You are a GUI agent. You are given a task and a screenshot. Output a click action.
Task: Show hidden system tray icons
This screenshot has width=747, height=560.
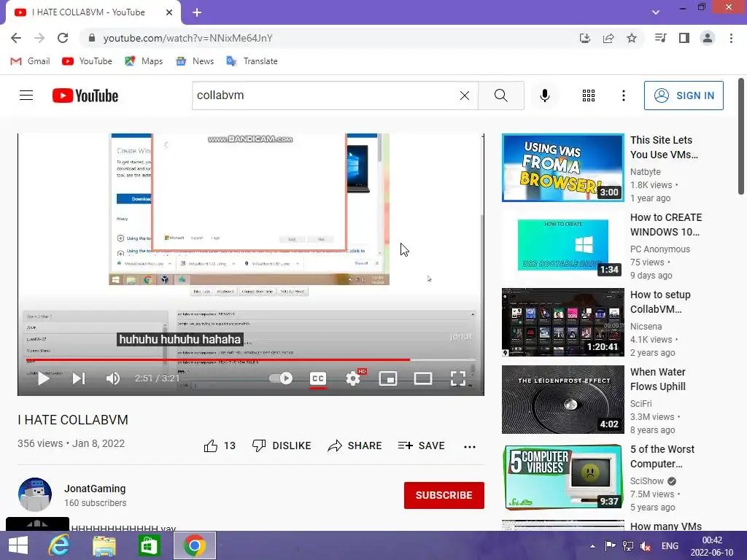(592, 546)
